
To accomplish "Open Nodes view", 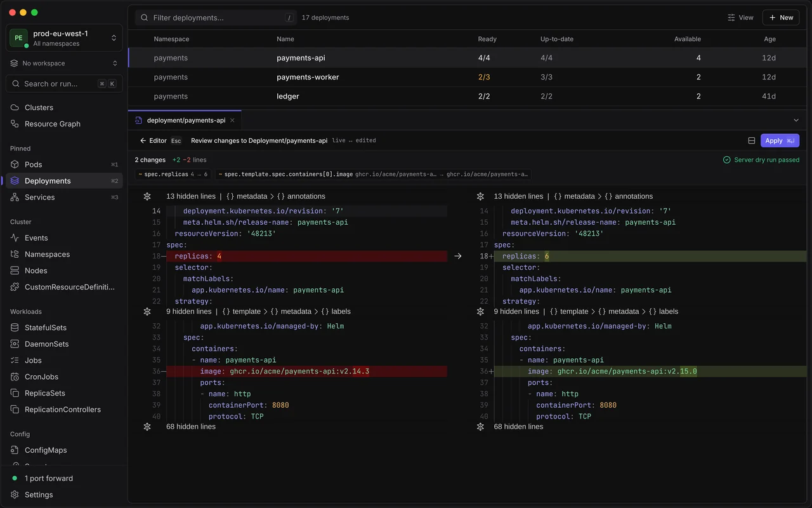I will coord(64,271).
